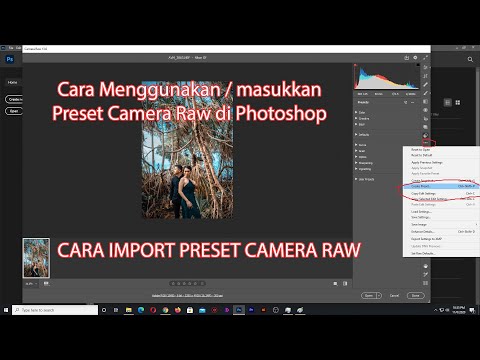The width and height of the screenshot is (480, 360).
Task: Click the workflow options link below image
Action: coord(187,295)
